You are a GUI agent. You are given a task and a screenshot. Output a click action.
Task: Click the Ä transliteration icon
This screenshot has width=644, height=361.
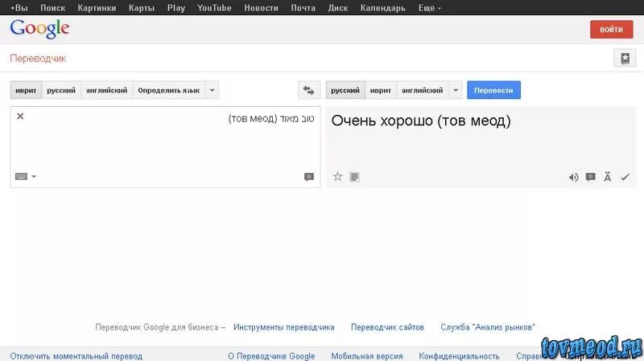coord(608,177)
